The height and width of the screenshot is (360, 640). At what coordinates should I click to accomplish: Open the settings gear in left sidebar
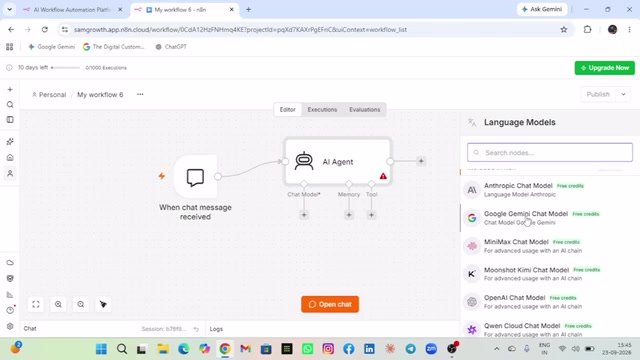click(10, 326)
